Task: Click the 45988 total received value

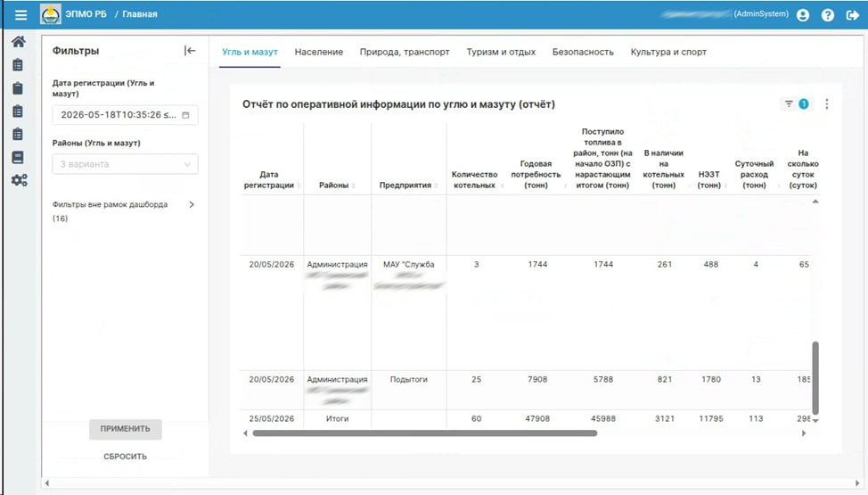Action: tap(602, 418)
